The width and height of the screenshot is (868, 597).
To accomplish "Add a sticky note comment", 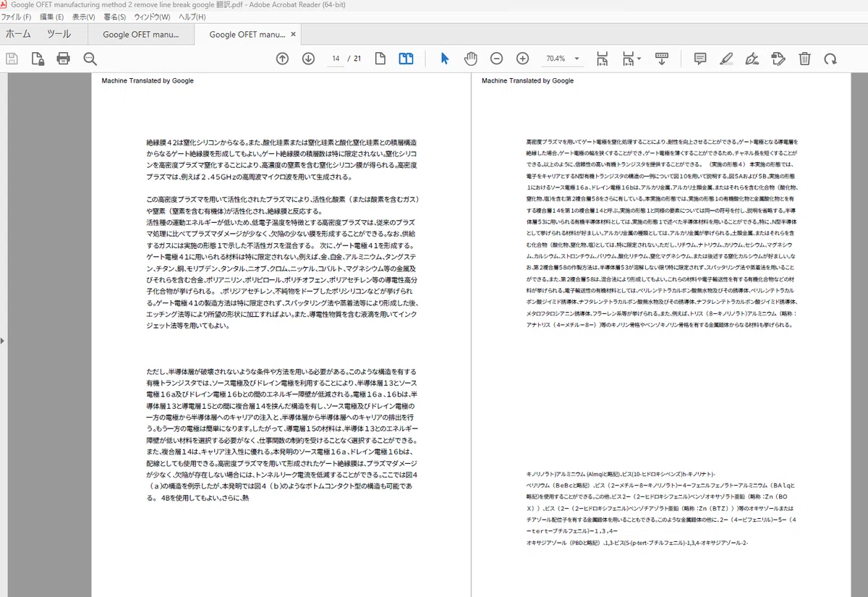I will coord(700,59).
